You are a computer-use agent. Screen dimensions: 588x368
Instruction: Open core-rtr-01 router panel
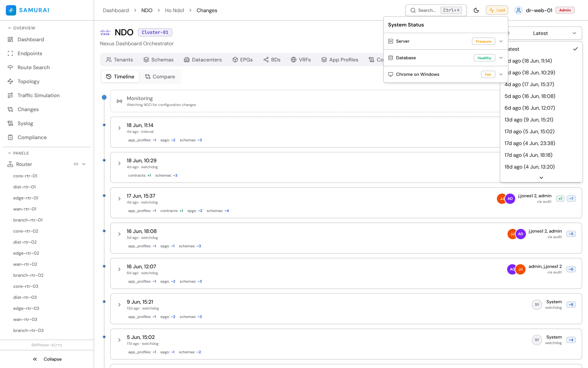point(25,176)
